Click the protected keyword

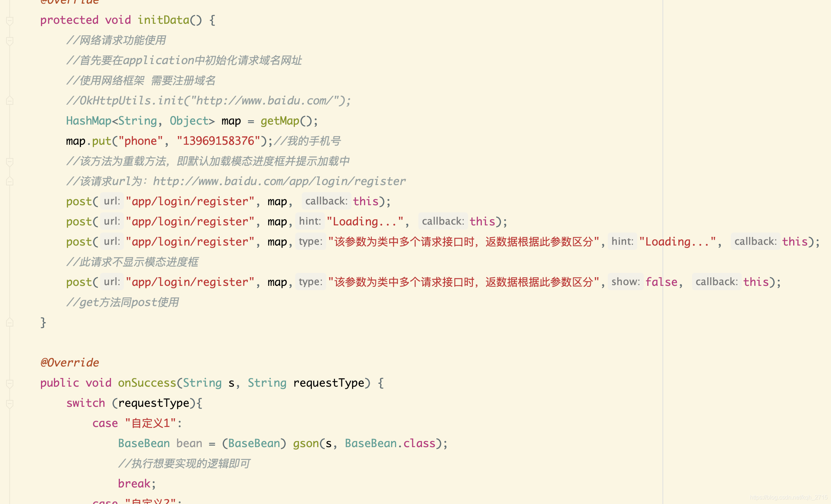click(x=69, y=20)
